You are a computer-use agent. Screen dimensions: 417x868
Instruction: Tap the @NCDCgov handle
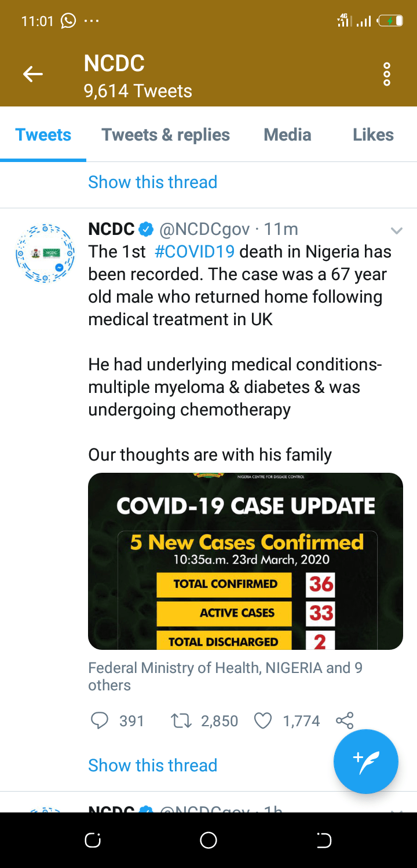pos(205,230)
